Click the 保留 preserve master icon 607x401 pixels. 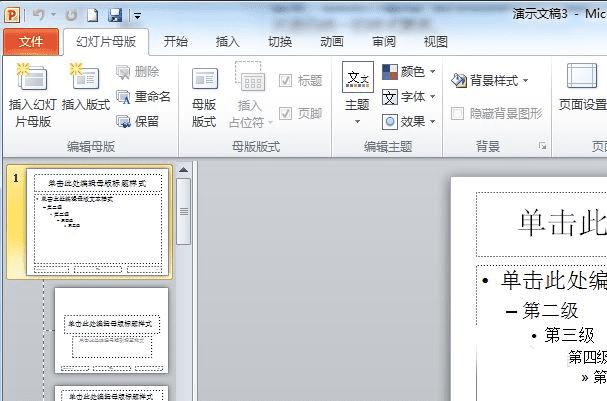coord(123,122)
